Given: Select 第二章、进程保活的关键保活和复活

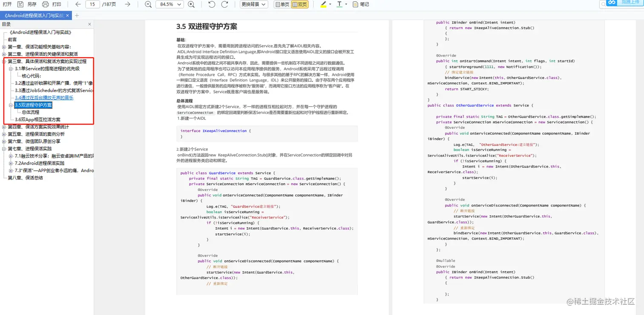Looking at the screenshot, I should pyautogui.click(x=43, y=54).
